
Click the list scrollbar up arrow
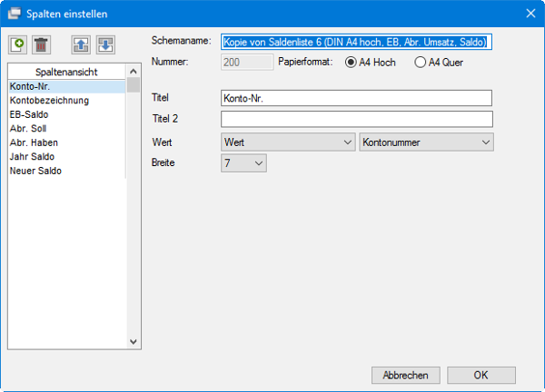134,72
